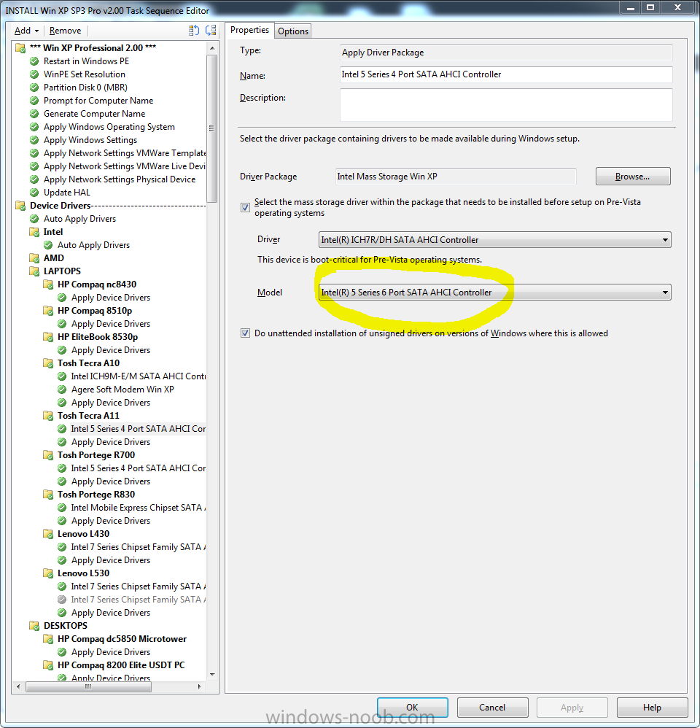700x728 pixels.
Task: Select Apply Device Drivers under HP Compaq 8510p
Action: click(x=111, y=324)
